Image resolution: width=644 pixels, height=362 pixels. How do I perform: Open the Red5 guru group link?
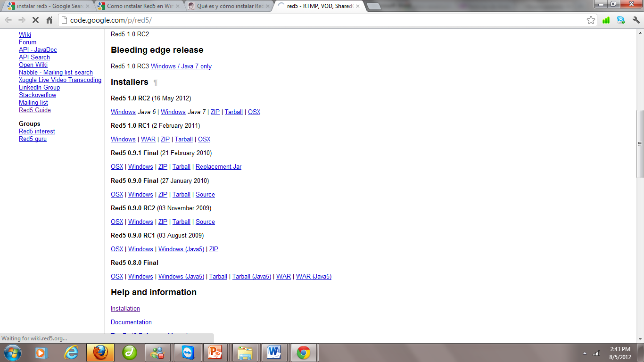point(33,139)
